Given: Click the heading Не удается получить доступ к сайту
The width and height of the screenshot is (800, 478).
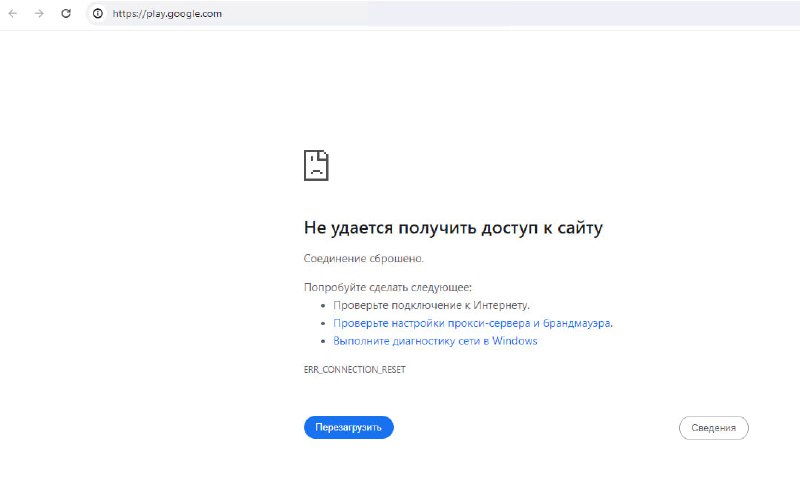Looking at the screenshot, I should click(453, 228).
